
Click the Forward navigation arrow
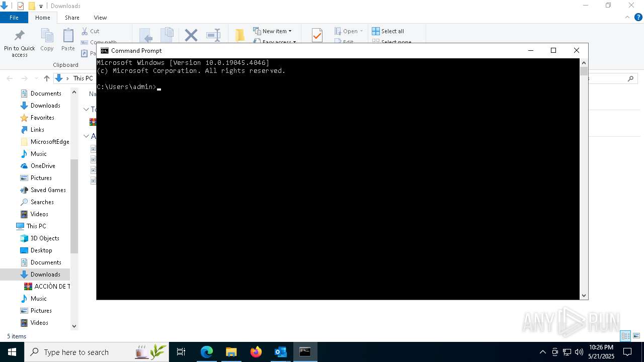(x=24, y=78)
